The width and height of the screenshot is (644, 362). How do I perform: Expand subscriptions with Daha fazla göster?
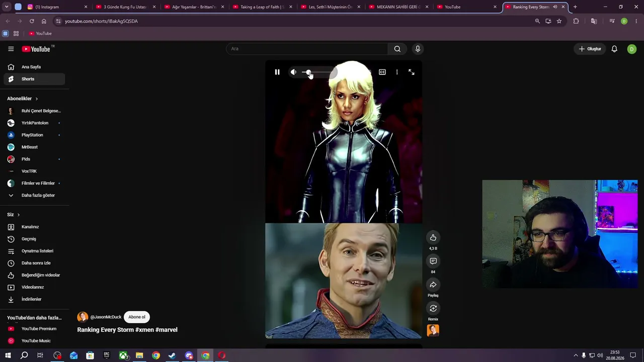[34, 195]
